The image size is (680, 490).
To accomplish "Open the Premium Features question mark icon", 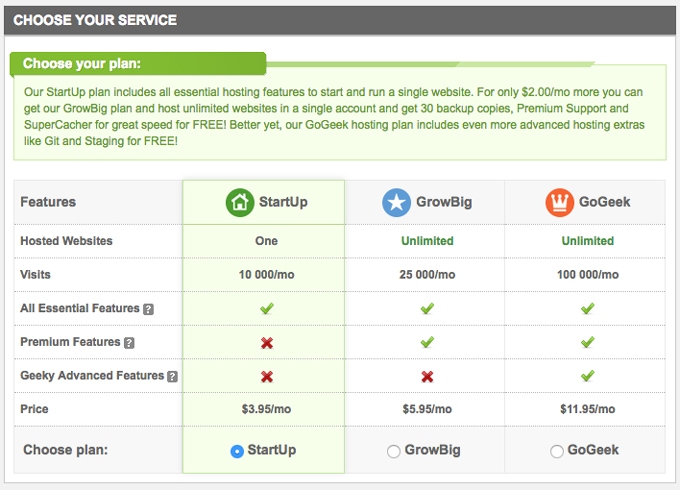I will [129, 343].
